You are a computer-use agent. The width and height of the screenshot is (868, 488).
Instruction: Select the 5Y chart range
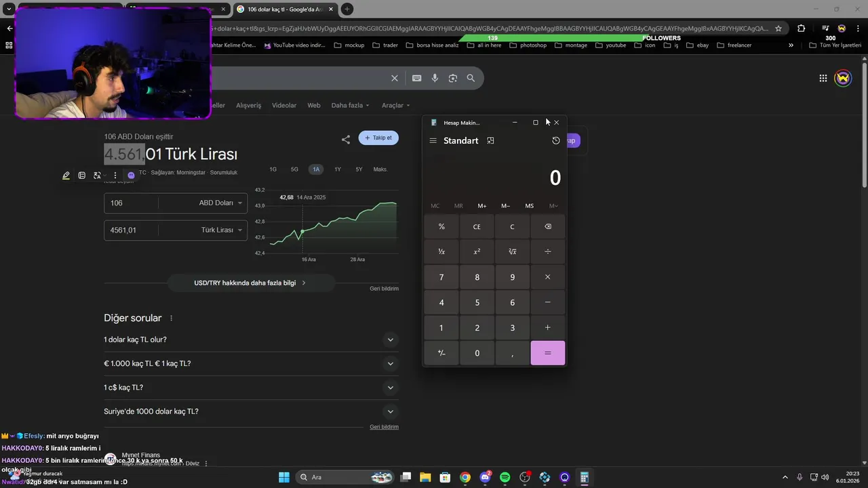pyautogui.click(x=359, y=169)
